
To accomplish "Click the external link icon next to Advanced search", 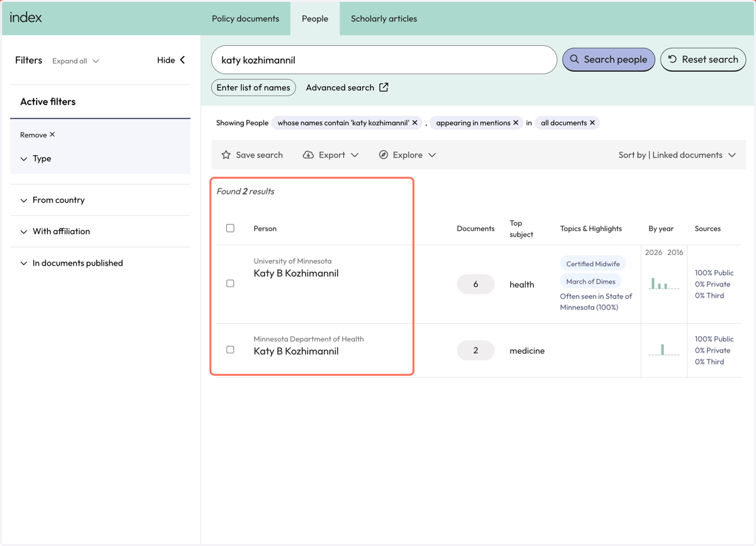I will (384, 88).
